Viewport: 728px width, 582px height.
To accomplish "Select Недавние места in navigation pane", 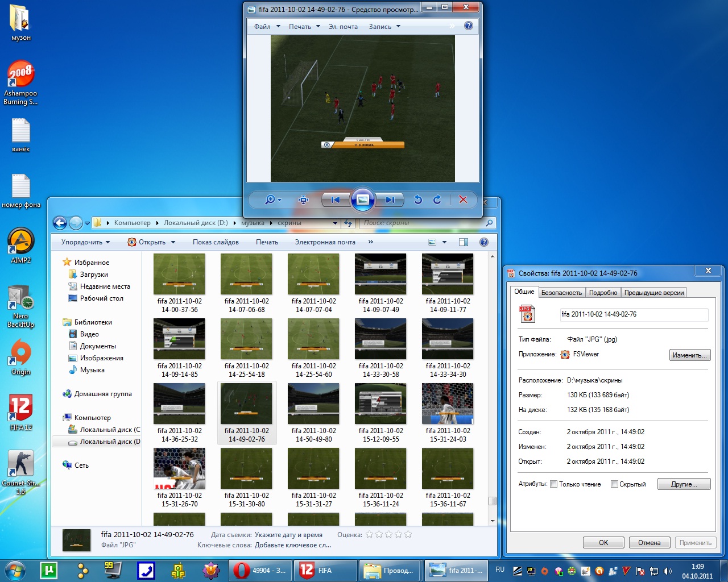I will tap(105, 286).
